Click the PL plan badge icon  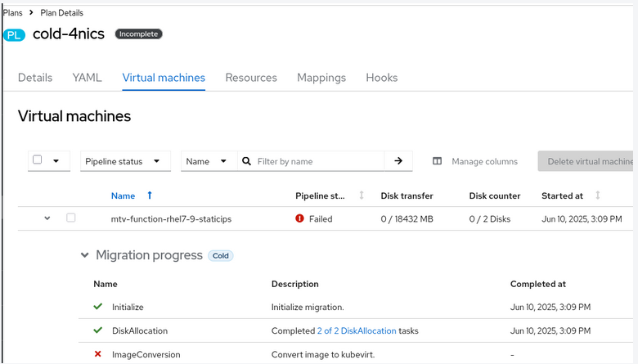[x=15, y=34]
